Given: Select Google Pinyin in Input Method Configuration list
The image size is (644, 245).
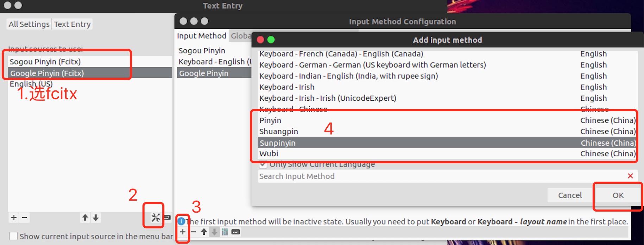Looking at the screenshot, I should 214,73.
